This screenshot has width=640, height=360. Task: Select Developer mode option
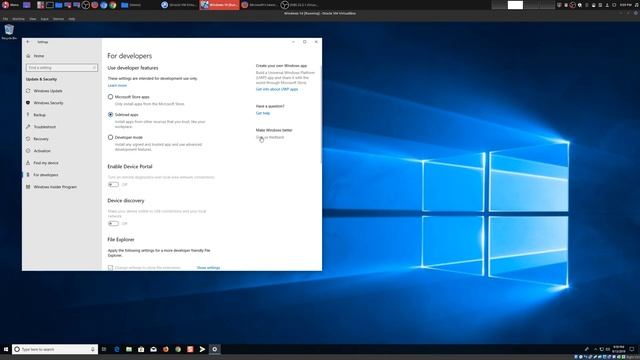click(110, 138)
